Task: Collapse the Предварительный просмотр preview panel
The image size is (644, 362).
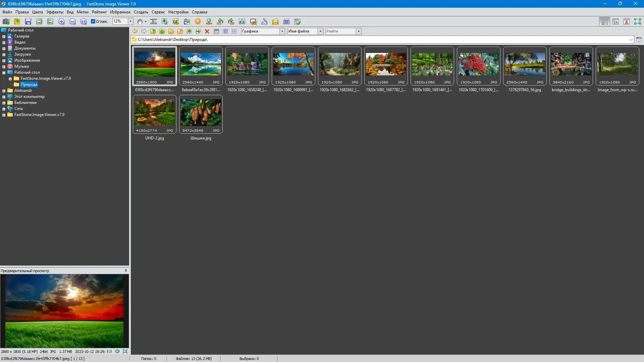Action: tap(126, 270)
